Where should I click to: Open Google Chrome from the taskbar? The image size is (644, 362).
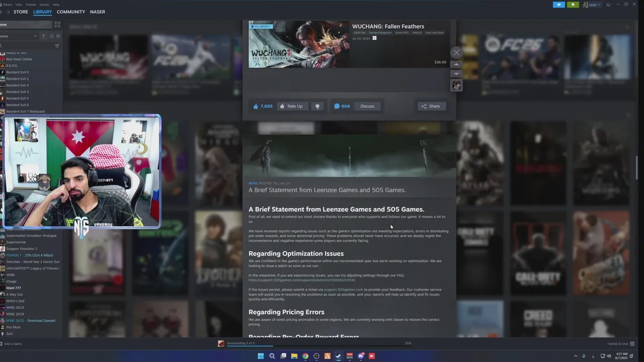305,356
